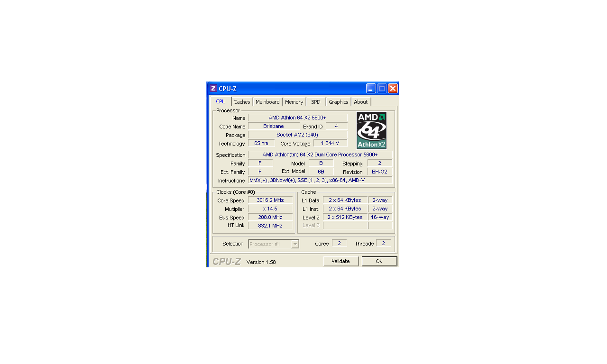Click the Stepping value 2
The image size is (607, 364).
click(x=379, y=163)
